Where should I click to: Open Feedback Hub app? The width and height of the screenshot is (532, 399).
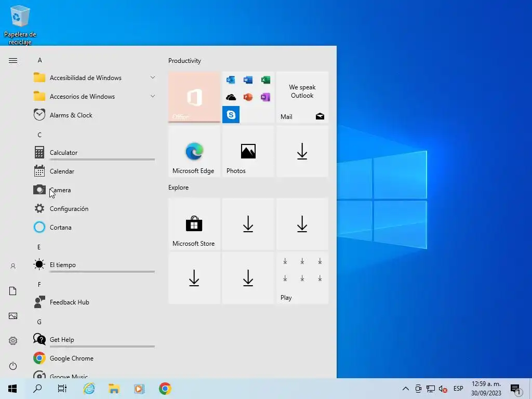[95, 302]
